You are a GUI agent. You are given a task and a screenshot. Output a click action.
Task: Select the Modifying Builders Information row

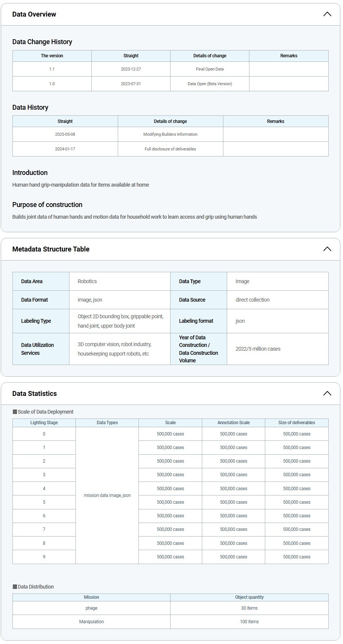coord(170,135)
